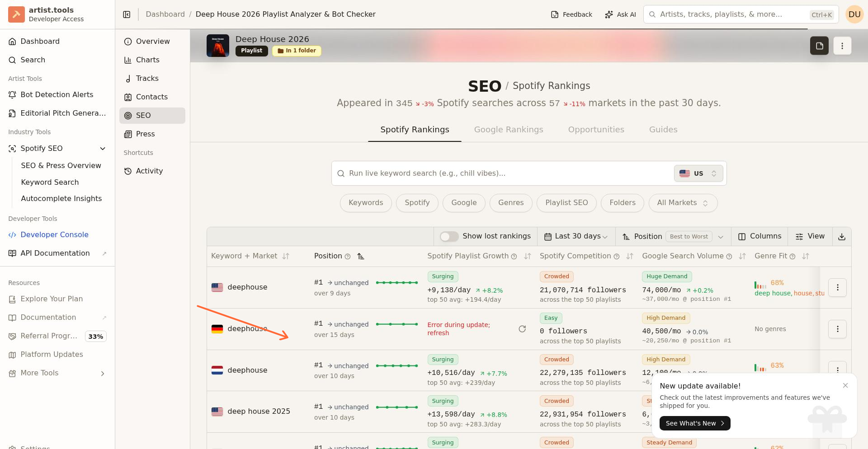The width and height of the screenshot is (868, 449).
Task: Open the Feedback button
Action: (x=571, y=14)
